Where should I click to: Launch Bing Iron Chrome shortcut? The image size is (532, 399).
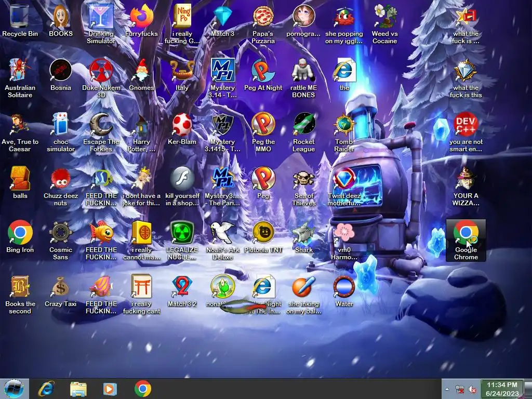tap(20, 237)
